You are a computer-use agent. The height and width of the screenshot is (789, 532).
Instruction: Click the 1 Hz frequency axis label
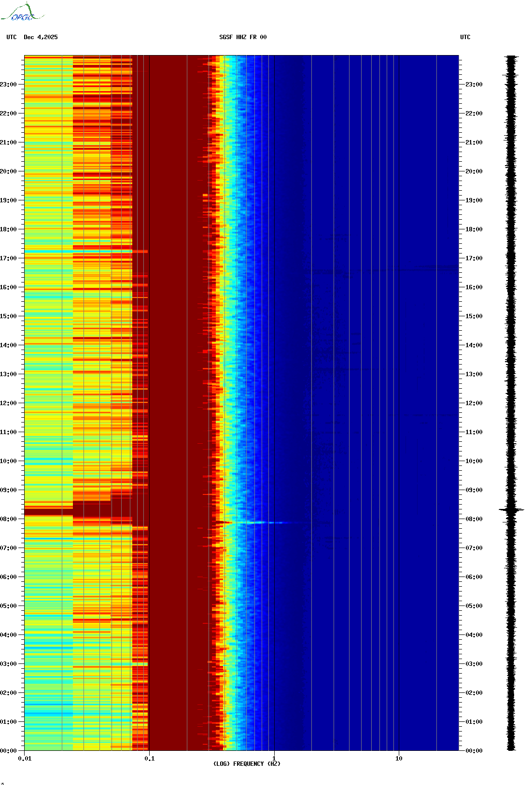[x=274, y=758]
